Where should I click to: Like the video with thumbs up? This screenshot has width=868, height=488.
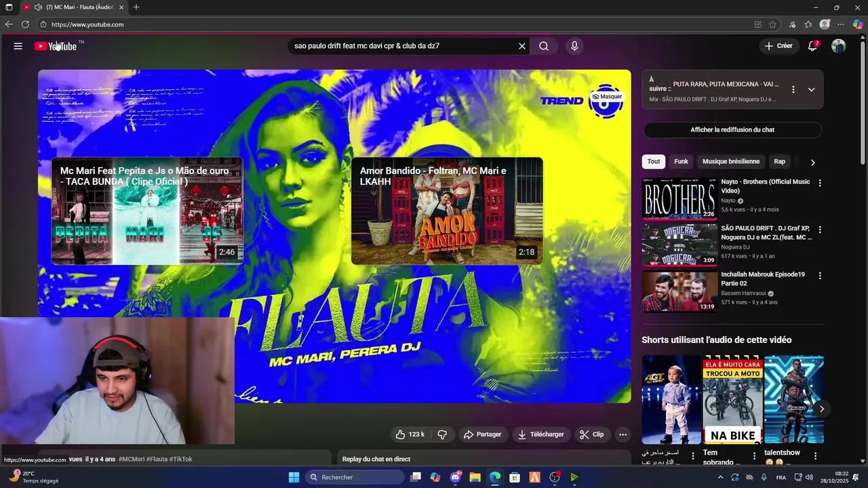pyautogui.click(x=410, y=434)
